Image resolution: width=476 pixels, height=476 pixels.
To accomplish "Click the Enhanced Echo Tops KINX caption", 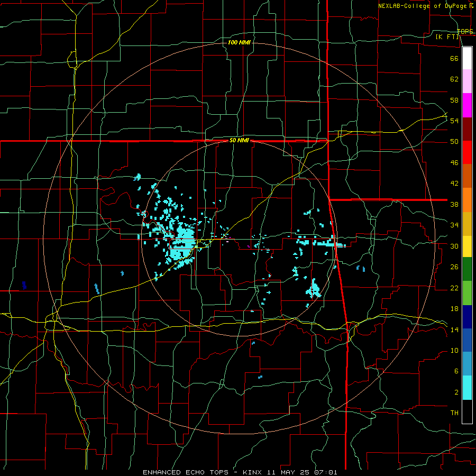I will coord(240,472).
